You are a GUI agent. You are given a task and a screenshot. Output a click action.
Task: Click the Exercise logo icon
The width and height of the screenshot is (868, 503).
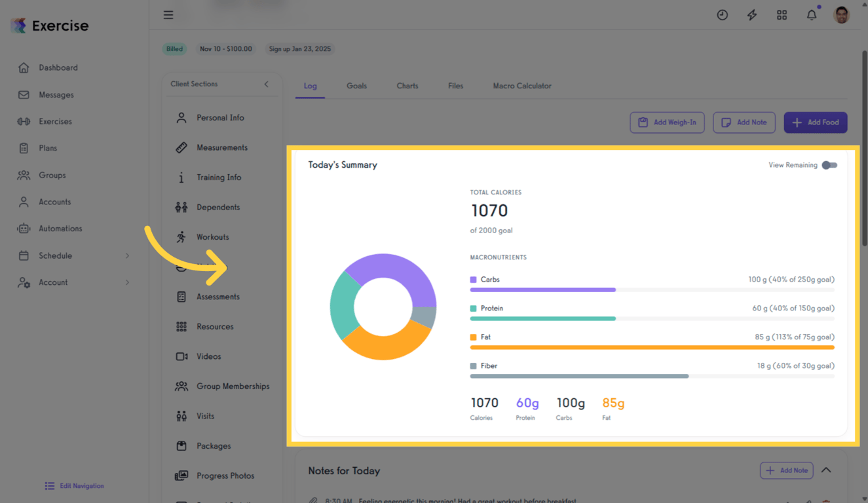tap(19, 26)
